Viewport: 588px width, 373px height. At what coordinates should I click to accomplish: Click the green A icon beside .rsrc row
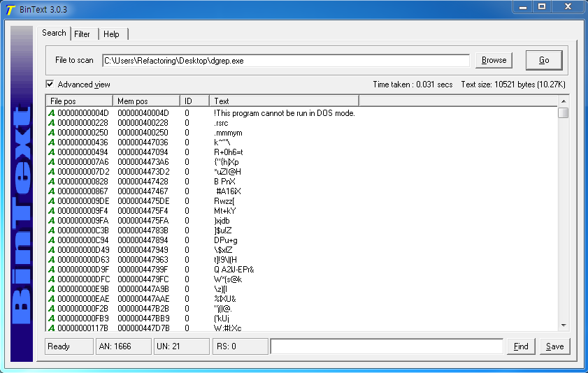(x=51, y=123)
